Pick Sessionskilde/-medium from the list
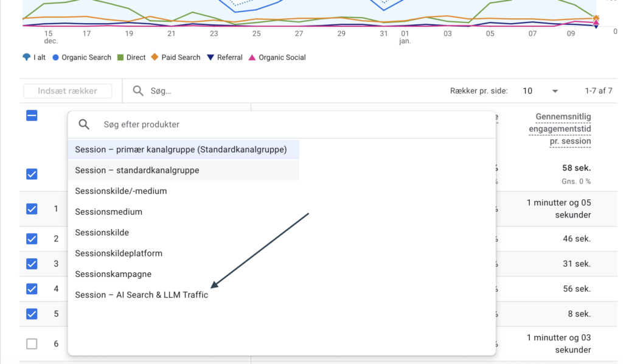623x364 pixels. [120, 191]
